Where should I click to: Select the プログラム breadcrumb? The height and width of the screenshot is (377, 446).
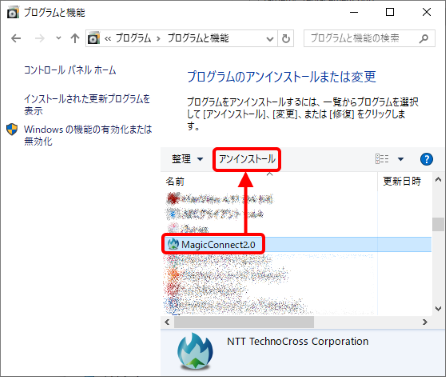click(x=133, y=38)
